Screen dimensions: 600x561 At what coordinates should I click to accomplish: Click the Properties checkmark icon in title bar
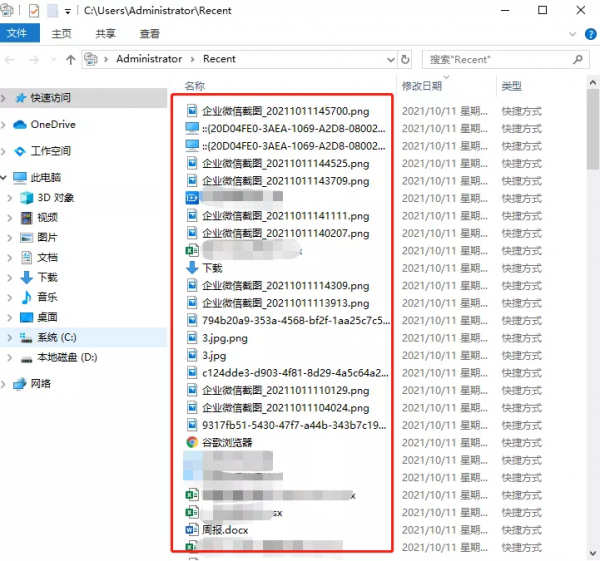(x=34, y=11)
